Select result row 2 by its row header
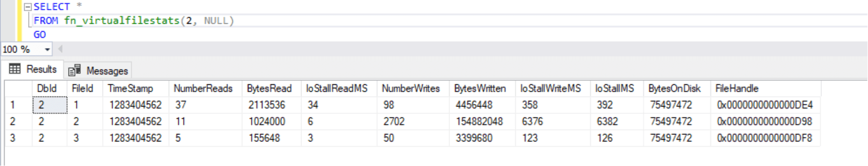Viewport: 868px width, 166px height. click(x=13, y=121)
